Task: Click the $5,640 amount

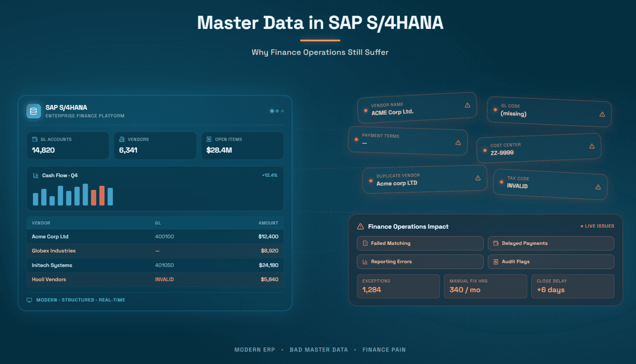Action: (x=270, y=279)
